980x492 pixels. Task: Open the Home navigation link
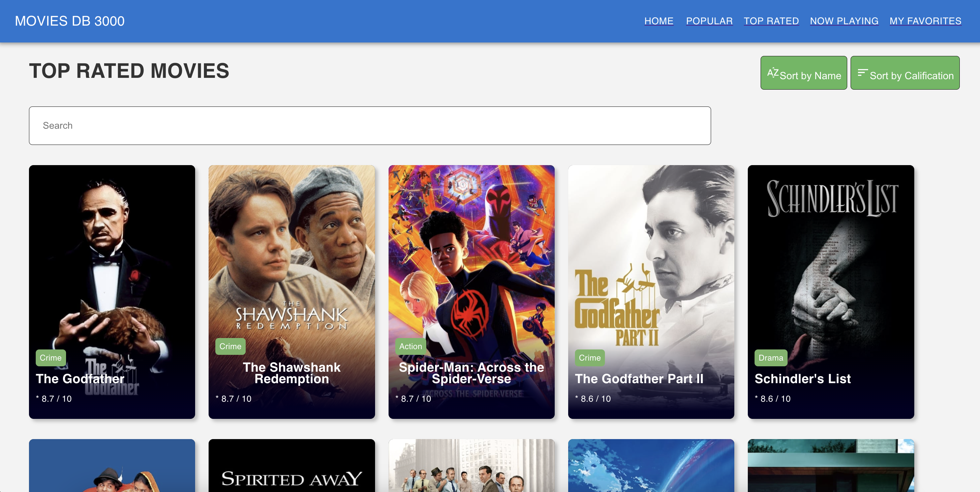659,21
